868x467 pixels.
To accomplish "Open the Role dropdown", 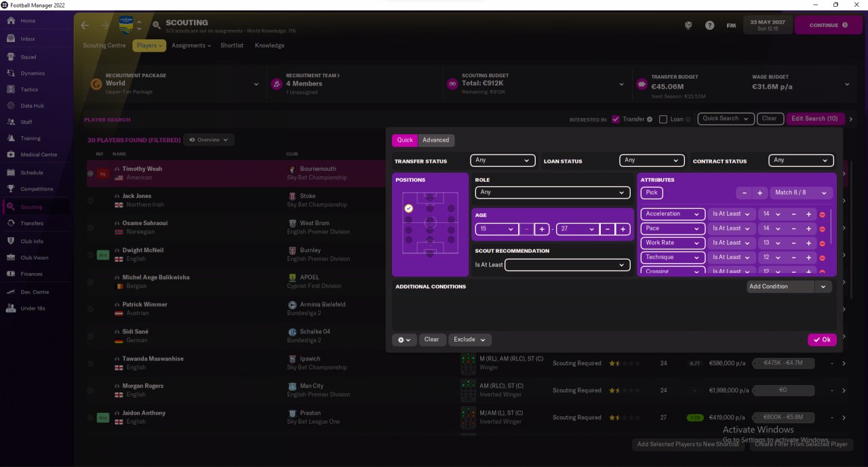I will click(x=553, y=192).
